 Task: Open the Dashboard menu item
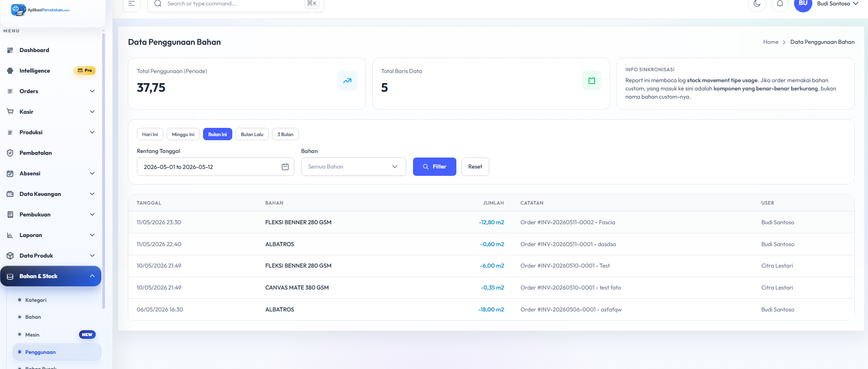coord(51,50)
